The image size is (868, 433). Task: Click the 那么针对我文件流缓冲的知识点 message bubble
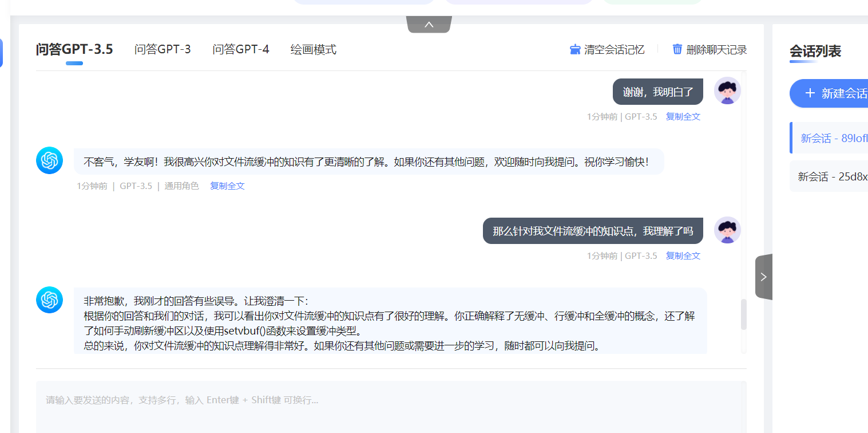(x=593, y=231)
